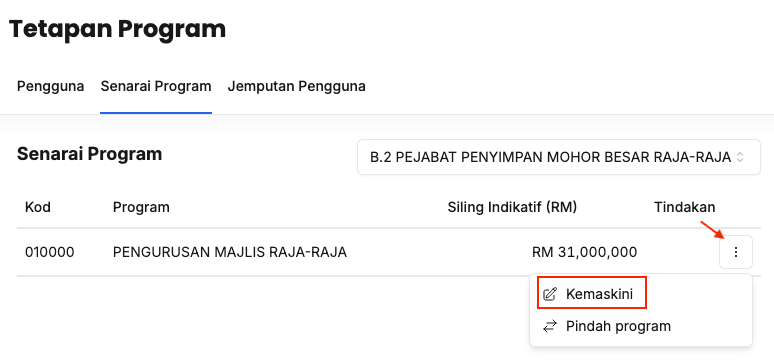The height and width of the screenshot is (360, 774).
Task: Click the RM 31,000,000 ceiling value
Action: (584, 252)
